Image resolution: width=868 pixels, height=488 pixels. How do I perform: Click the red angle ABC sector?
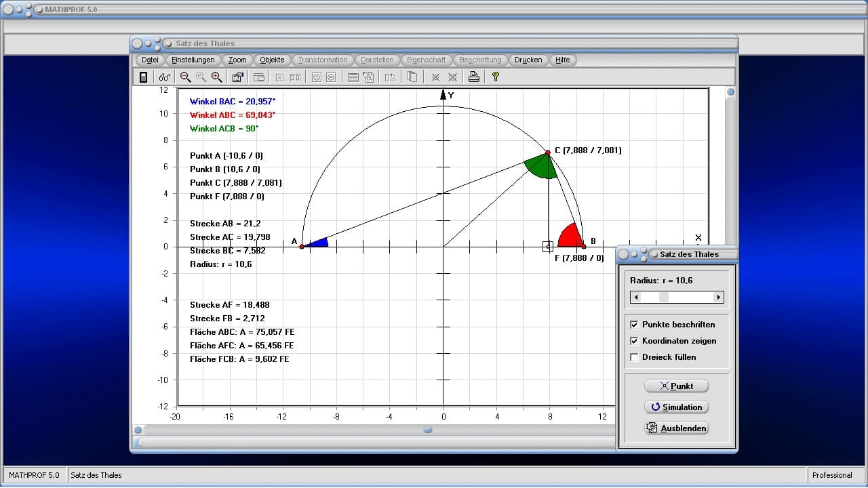coord(570,237)
